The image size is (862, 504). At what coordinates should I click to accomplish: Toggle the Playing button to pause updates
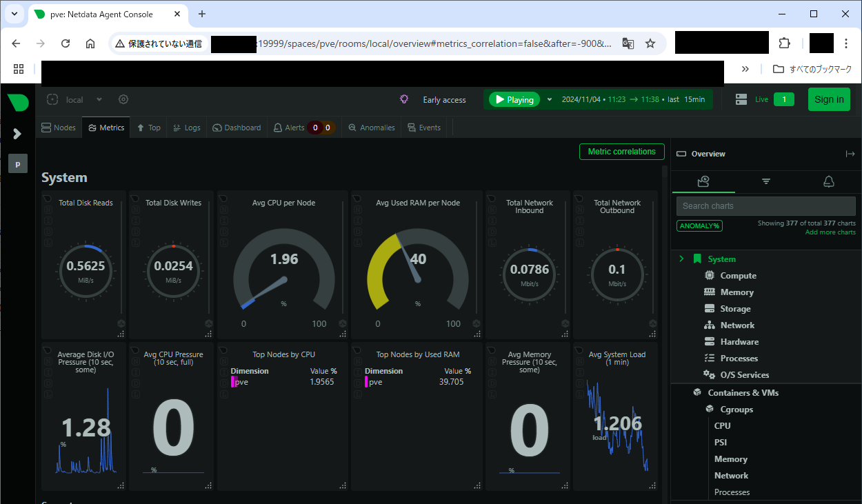tap(514, 99)
